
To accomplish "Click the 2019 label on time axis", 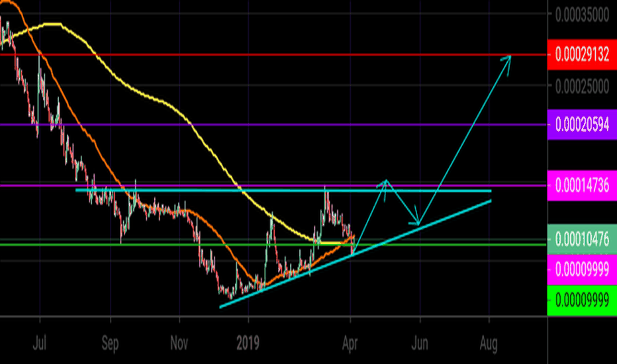I will tap(248, 343).
